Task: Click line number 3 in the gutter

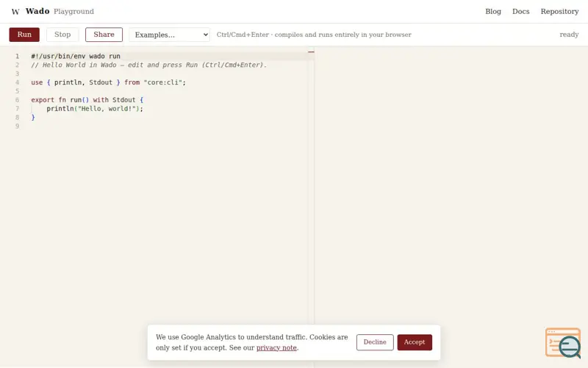Action: pos(17,74)
